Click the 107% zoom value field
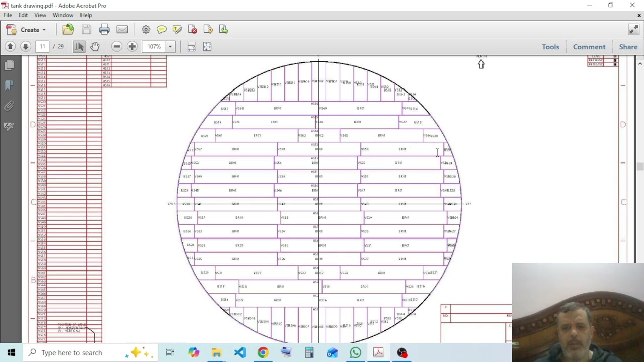This screenshot has height=362, width=644. click(154, 47)
